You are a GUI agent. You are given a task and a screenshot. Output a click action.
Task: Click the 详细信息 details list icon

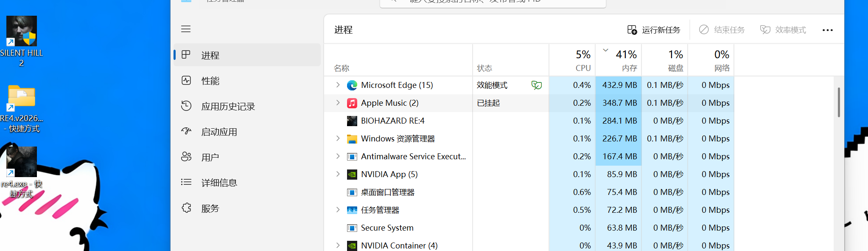[186, 182]
